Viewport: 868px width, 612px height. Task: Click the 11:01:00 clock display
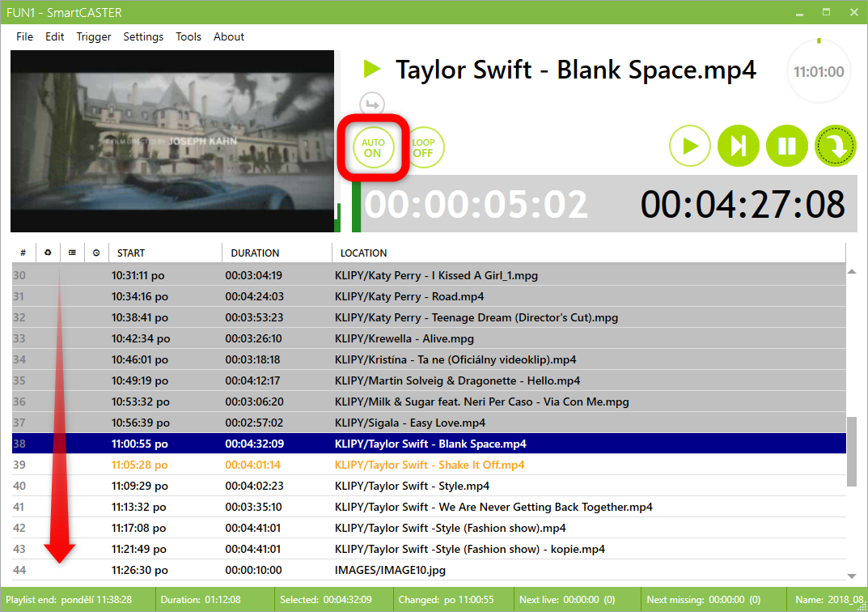[x=819, y=71]
